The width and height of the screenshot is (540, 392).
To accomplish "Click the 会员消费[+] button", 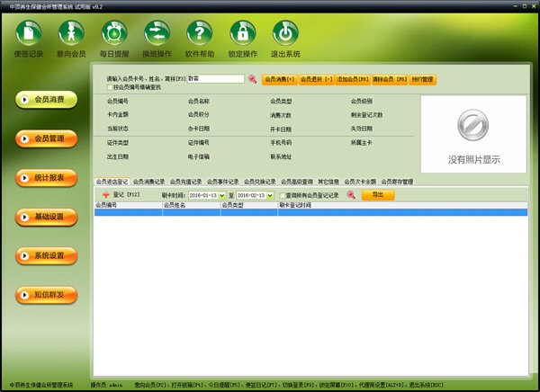I will [280, 79].
